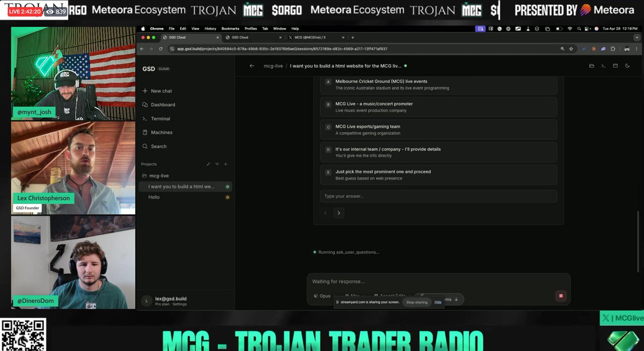
Task: Bookmark this page with star icon
Action: pyautogui.click(x=571, y=48)
